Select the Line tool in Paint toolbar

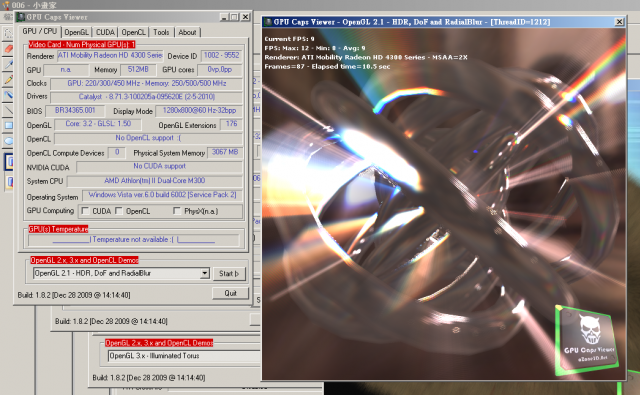[x=8, y=111]
